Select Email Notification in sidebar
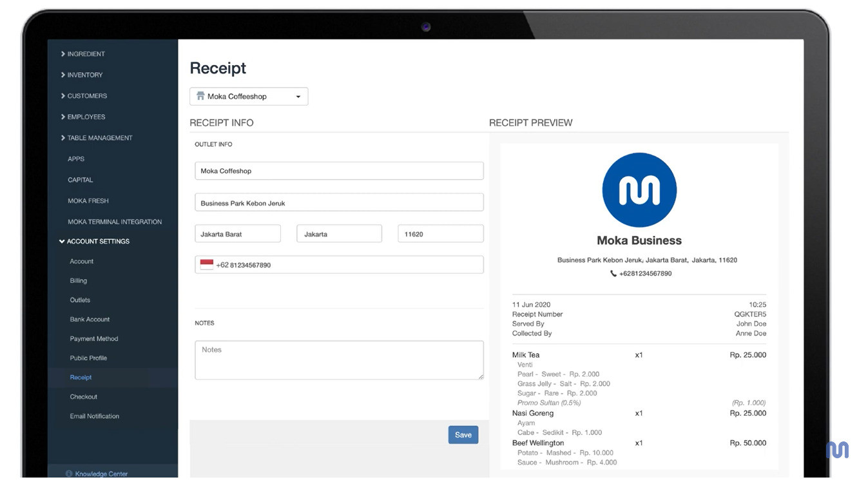This screenshot has height=493, width=868. [x=95, y=416]
